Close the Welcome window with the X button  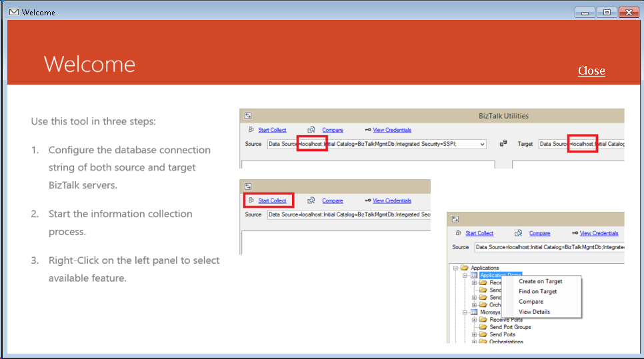tap(629, 13)
